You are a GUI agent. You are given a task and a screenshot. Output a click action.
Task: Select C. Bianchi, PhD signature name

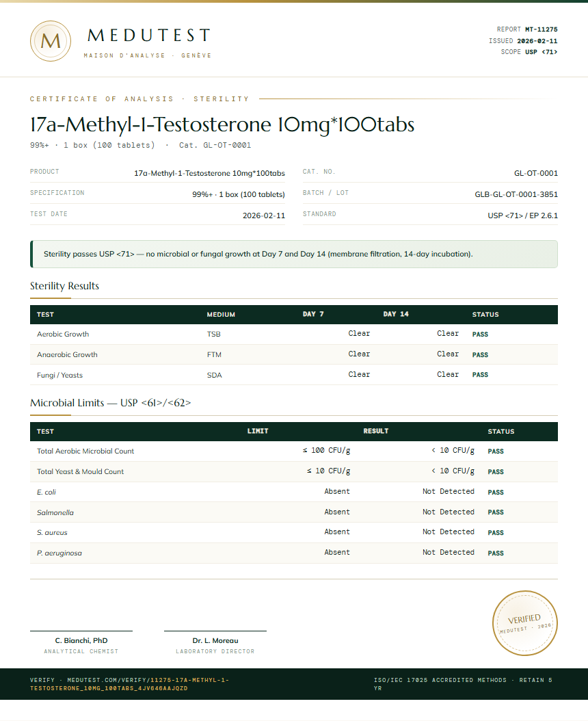[x=81, y=640]
